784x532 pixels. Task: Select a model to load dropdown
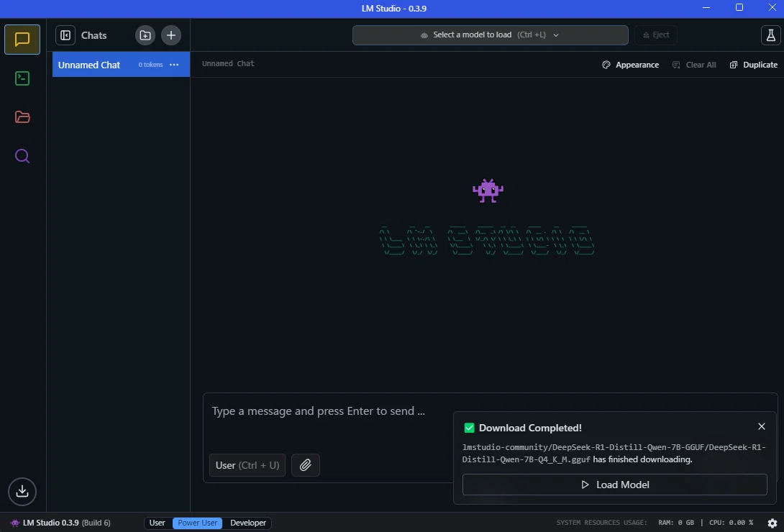point(490,35)
